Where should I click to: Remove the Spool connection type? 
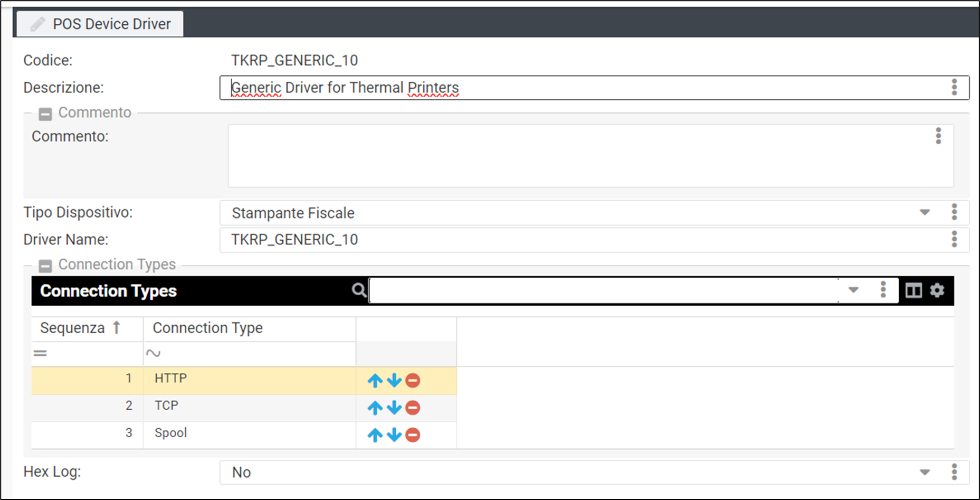(x=413, y=435)
